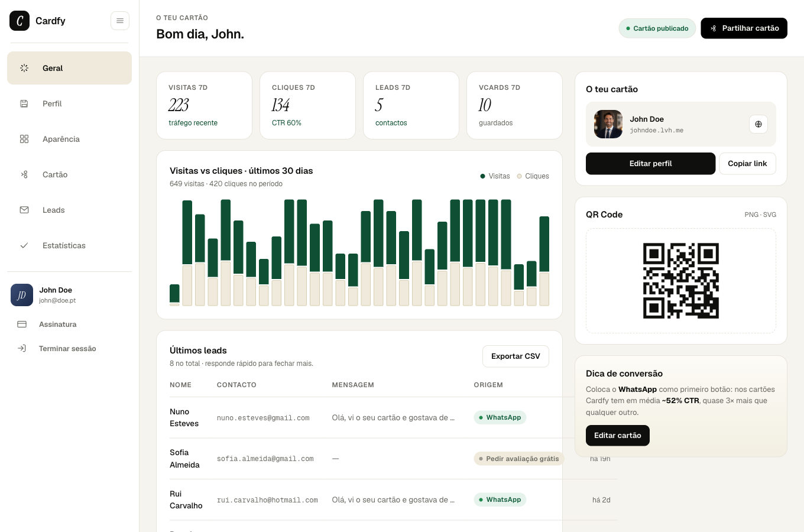Screen dimensions: 804x532
Task: Click email rui.carvalho@hotmail.com
Action: [x=267, y=500]
